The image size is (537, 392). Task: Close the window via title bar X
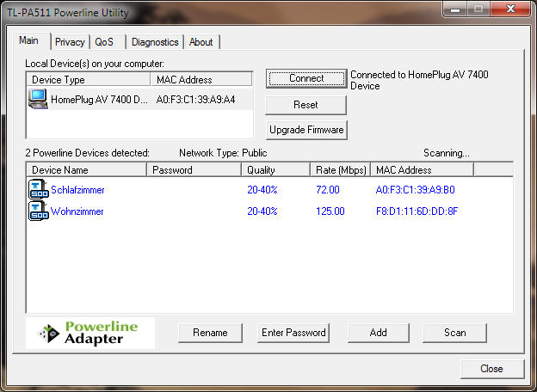click(x=510, y=9)
